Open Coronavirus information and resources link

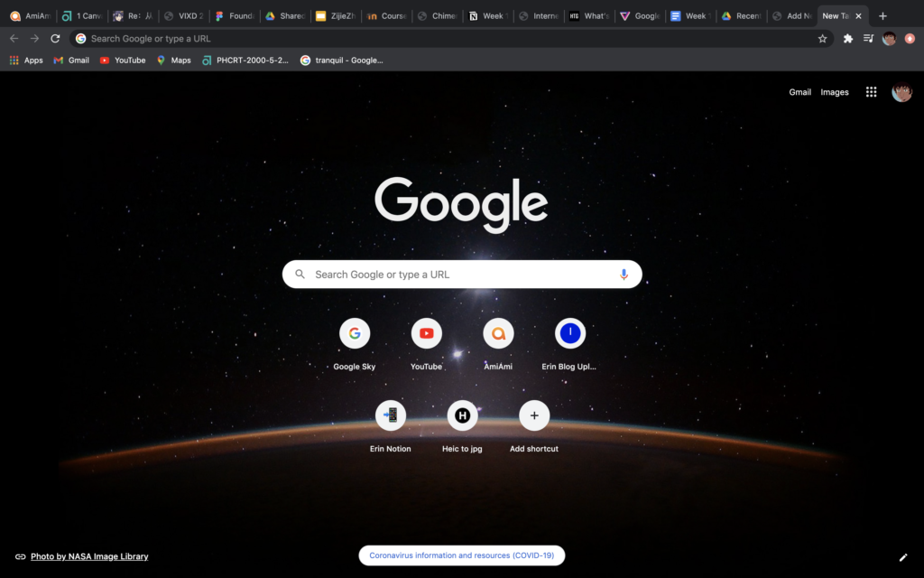pos(461,555)
